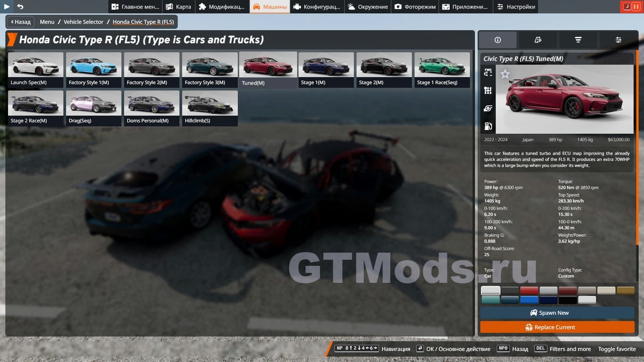Screen dimensions: 644x362
Task: Click the undo arrow icon at top
Action: 20,7
